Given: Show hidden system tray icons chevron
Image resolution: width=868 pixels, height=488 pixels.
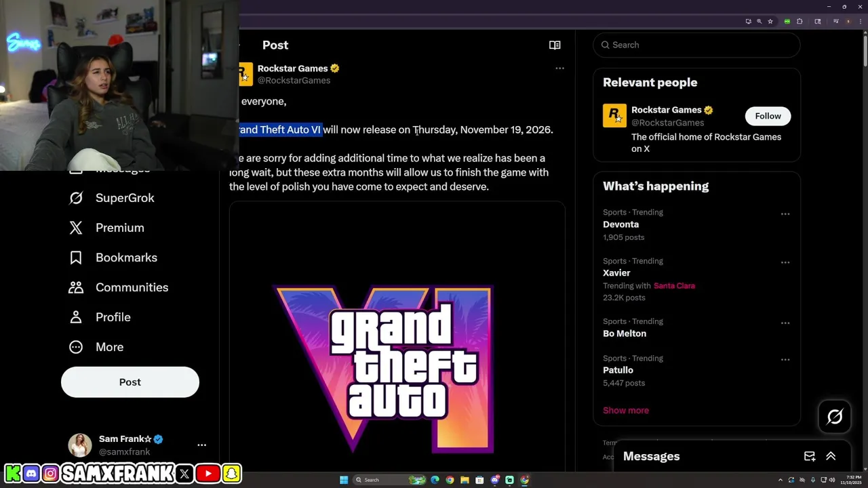Looking at the screenshot, I should (x=781, y=480).
